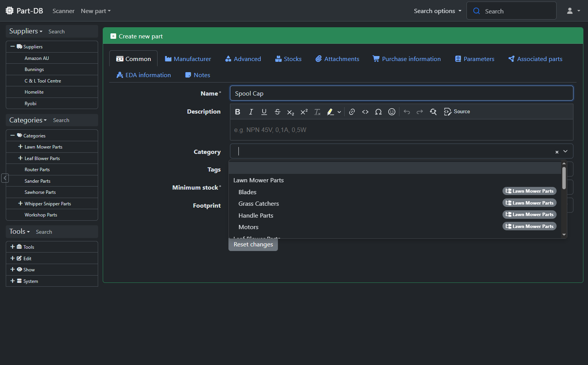The image size is (588, 365).
Task: Click the Reset changes button
Action: pyautogui.click(x=253, y=244)
